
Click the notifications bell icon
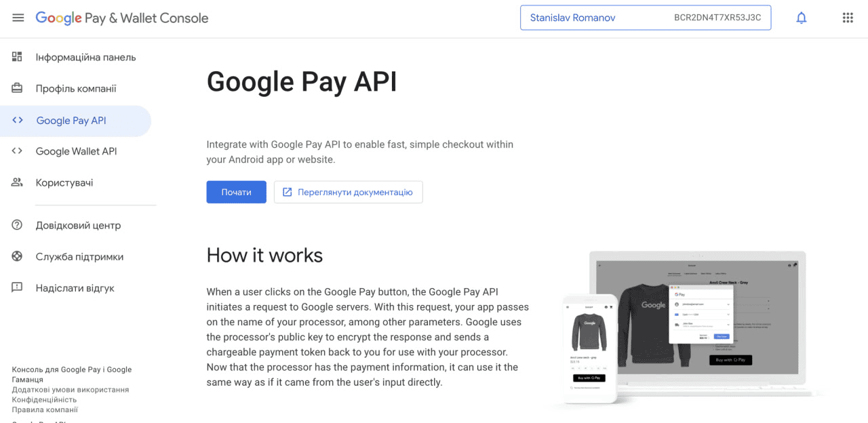pos(801,18)
